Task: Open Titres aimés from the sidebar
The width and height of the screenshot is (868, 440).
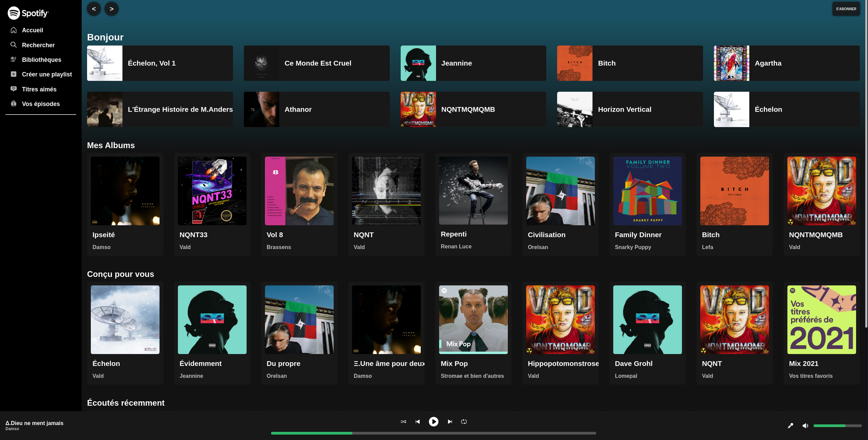Action: pyautogui.click(x=39, y=89)
